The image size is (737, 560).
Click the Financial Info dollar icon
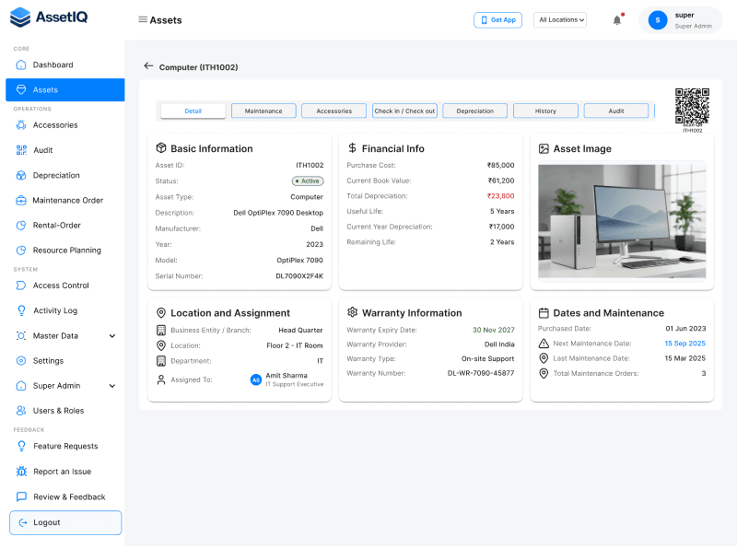[352, 148]
